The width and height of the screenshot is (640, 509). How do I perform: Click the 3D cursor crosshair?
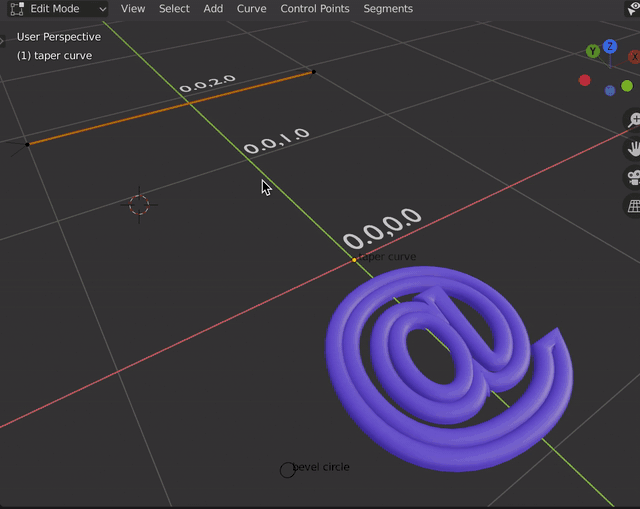[139, 205]
